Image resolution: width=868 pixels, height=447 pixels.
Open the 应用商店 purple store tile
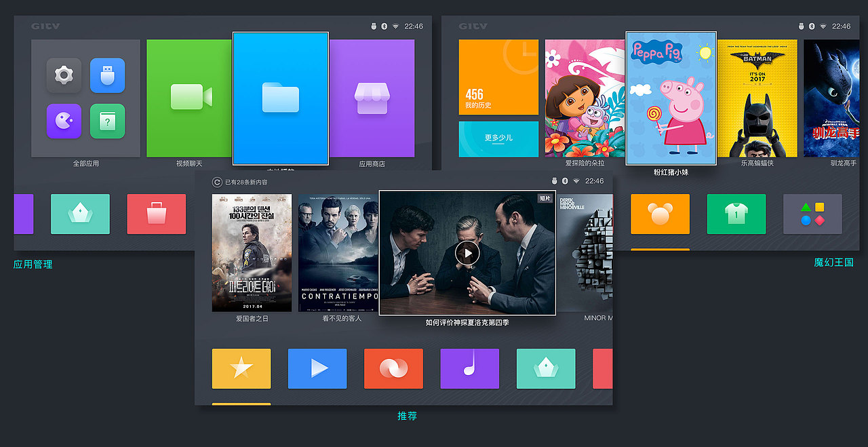click(x=372, y=98)
